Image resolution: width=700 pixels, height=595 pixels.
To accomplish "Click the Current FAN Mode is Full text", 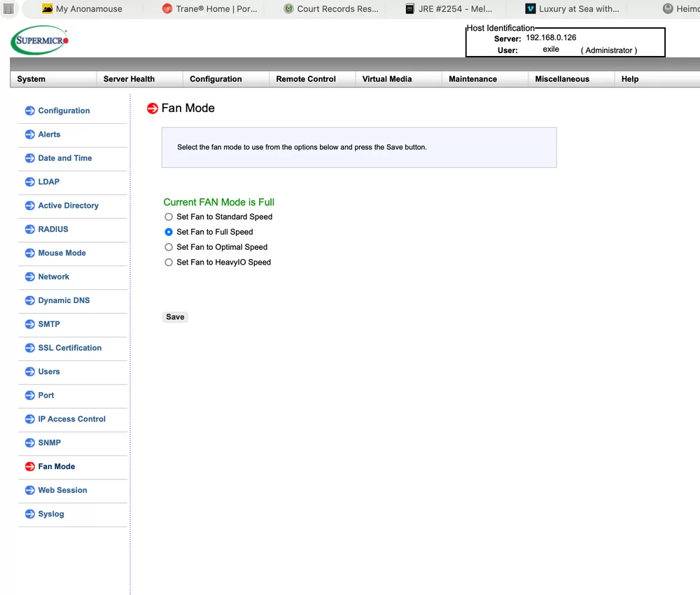I will click(218, 202).
